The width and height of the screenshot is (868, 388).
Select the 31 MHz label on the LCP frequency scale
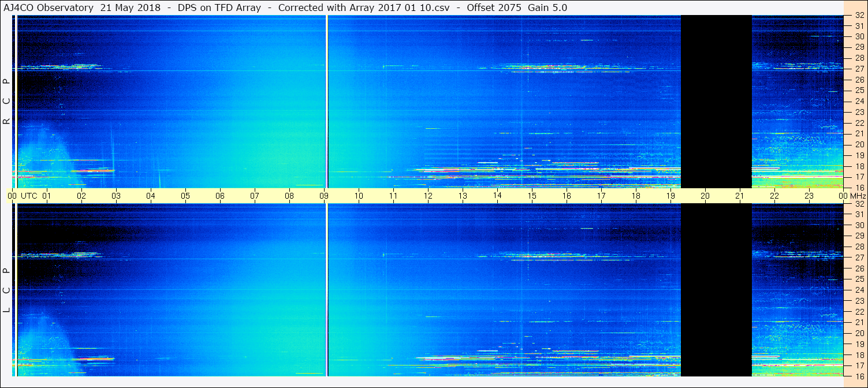pos(859,214)
